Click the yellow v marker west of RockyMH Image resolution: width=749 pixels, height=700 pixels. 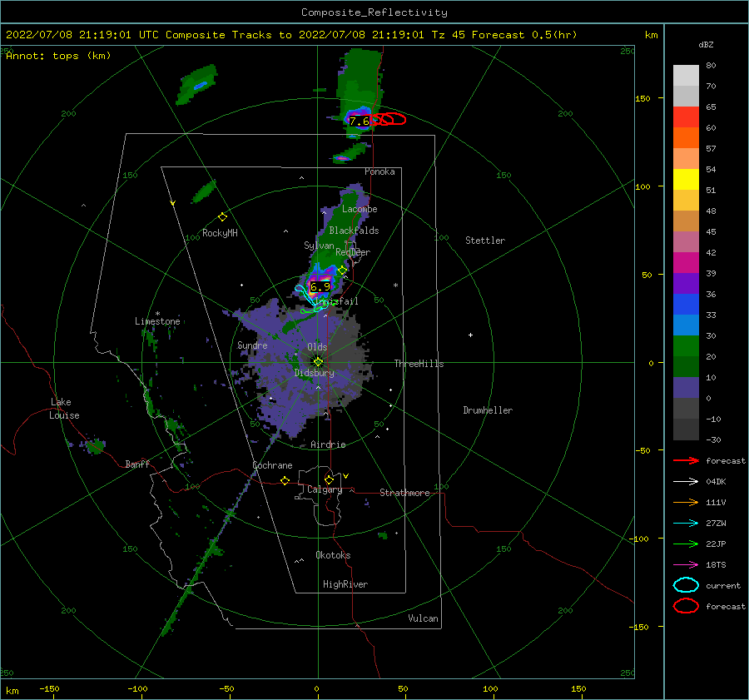click(x=173, y=203)
